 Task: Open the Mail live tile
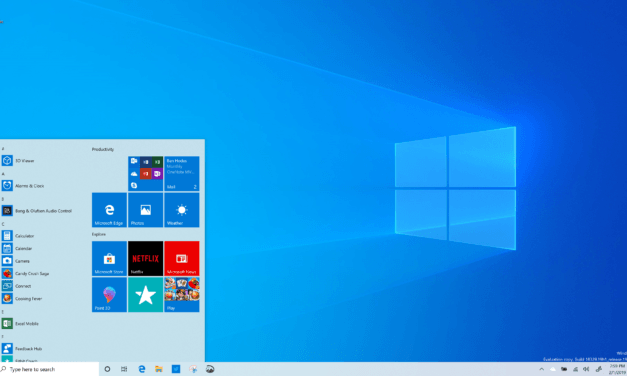pos(182,174)
